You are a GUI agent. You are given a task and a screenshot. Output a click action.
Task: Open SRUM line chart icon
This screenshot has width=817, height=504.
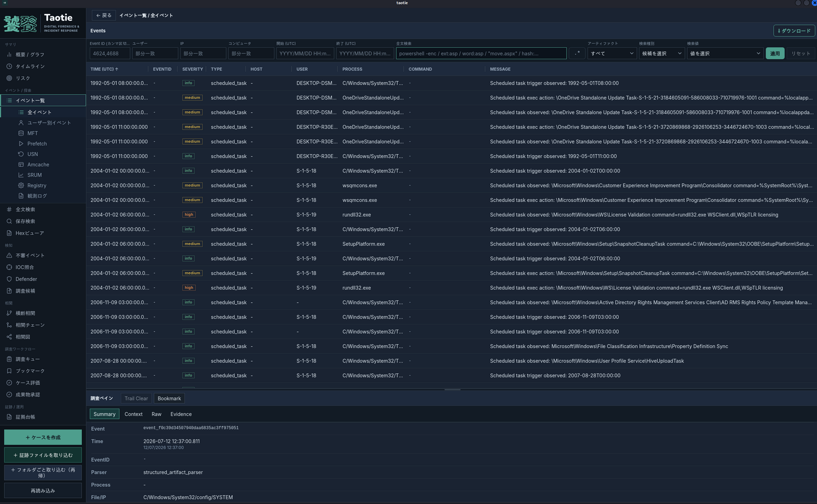click(x=21, y=175)
